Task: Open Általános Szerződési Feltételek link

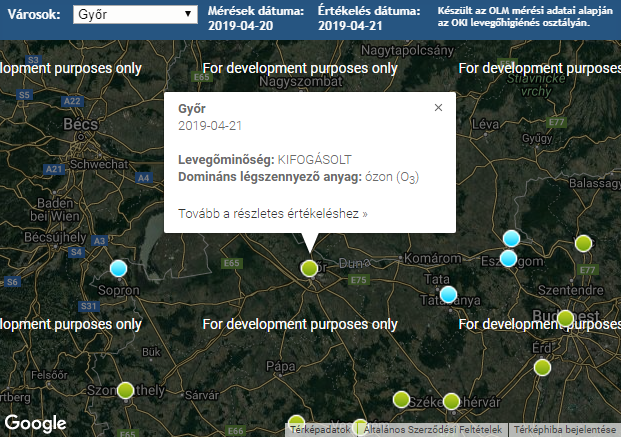Action: (433, 430)
